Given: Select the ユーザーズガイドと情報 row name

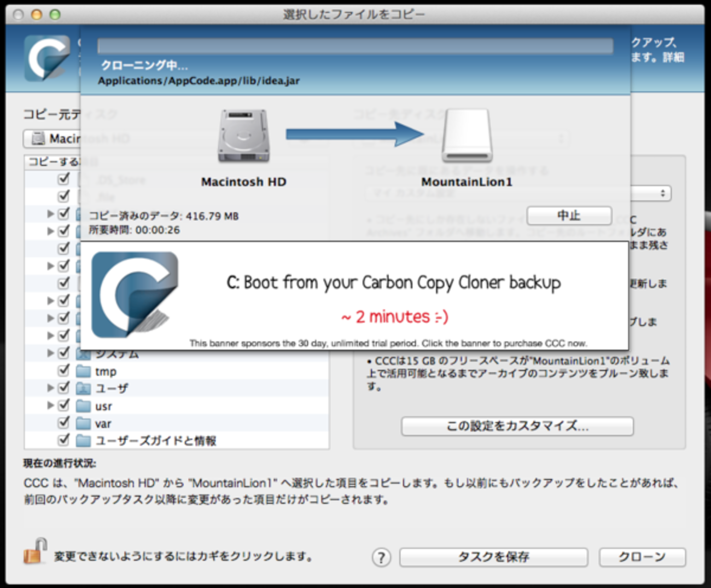Looking at the screenshot, I should click(156, 441).
